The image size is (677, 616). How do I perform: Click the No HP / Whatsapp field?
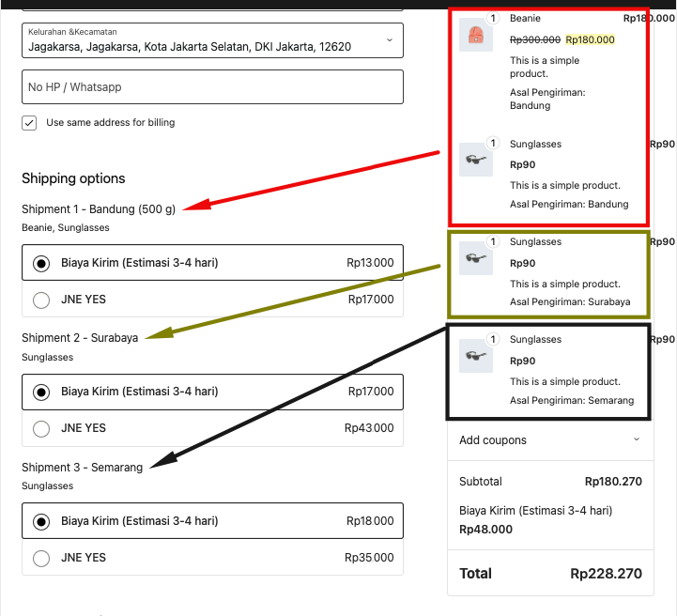[212, 87]
